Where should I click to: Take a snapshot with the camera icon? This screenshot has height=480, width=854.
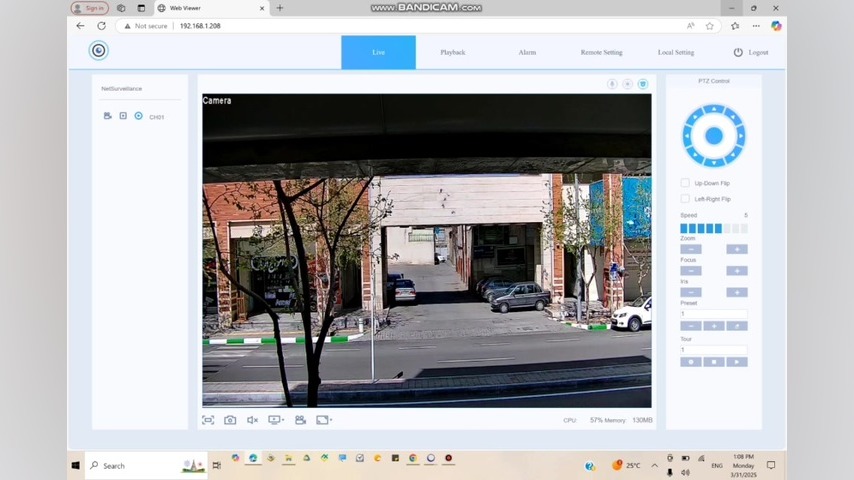(x=230, y=420)
